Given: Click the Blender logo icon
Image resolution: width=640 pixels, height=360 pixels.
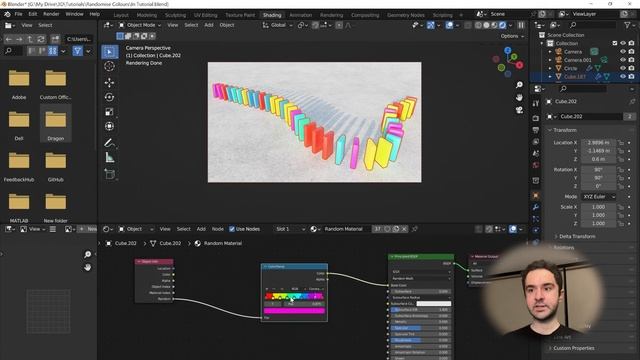Looking at the screenshot, I should click(x=7, y=14).
